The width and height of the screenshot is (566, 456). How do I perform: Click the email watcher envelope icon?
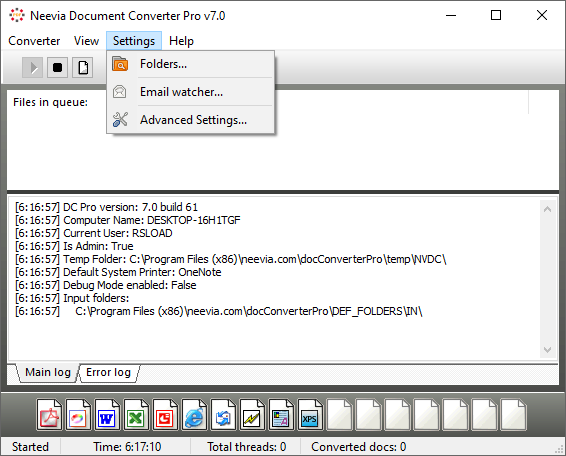tap(119, 92)
